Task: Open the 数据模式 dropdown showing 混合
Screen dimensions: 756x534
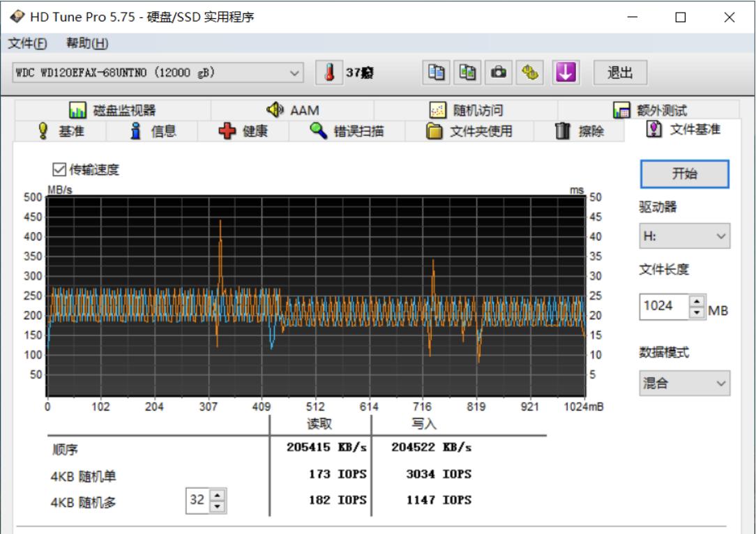Action: coord(683,382)
